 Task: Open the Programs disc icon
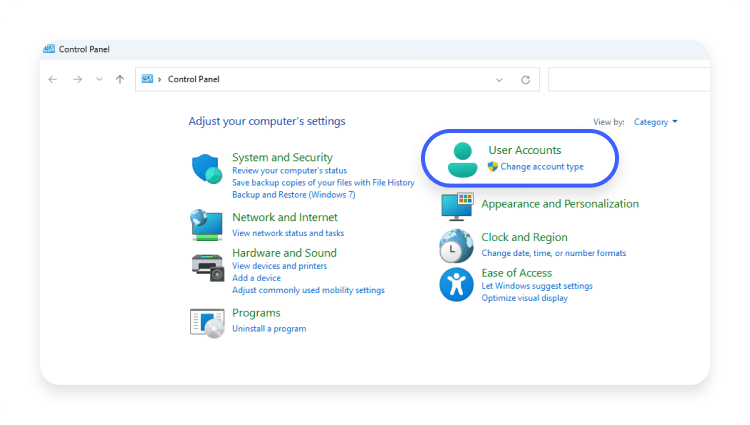coord(207,323)
